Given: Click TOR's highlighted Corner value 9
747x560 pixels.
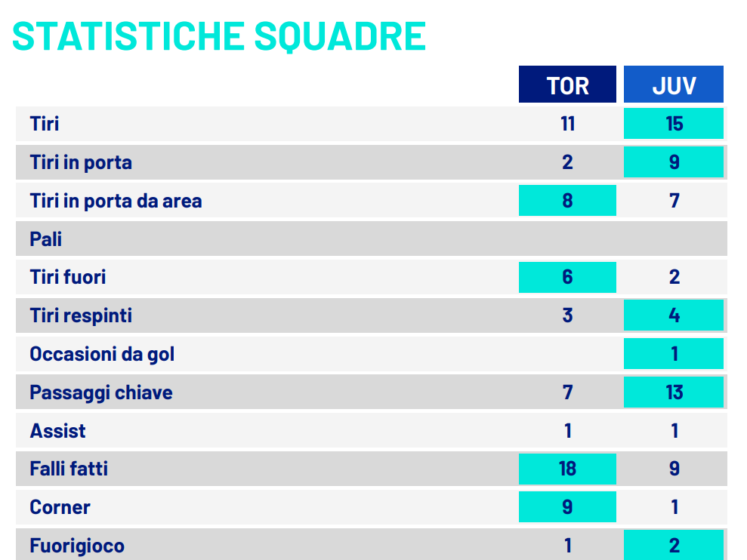Looking at the screenshot, I should click(x=567, y=507).
